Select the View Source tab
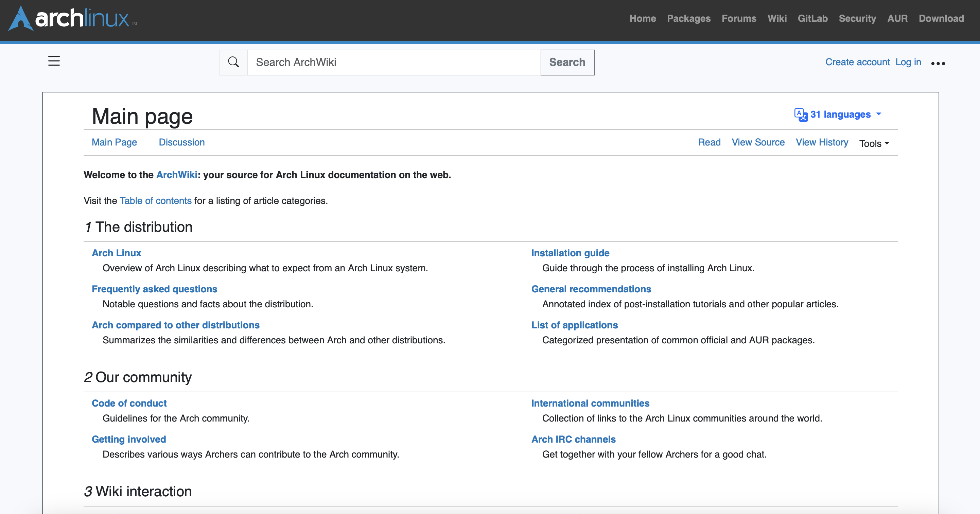Screen dimensions: 980x514 pos(758,142)
